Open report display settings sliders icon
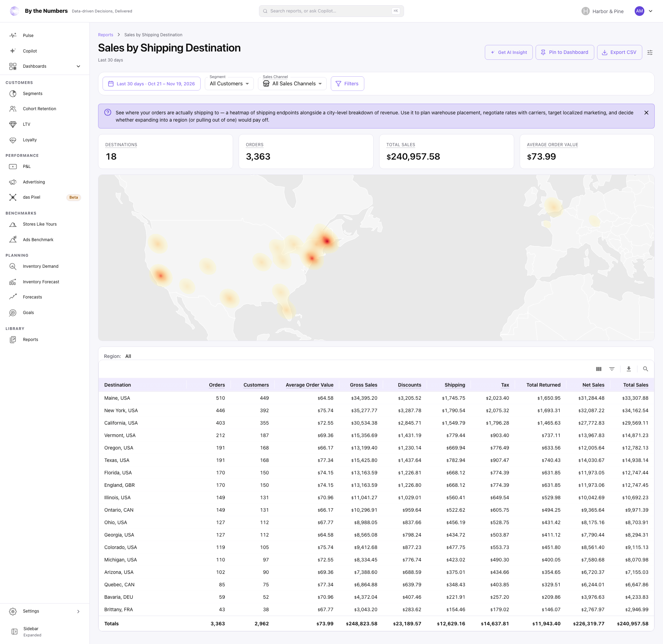This screenshot has width=663, height=644. click(650, 53)
